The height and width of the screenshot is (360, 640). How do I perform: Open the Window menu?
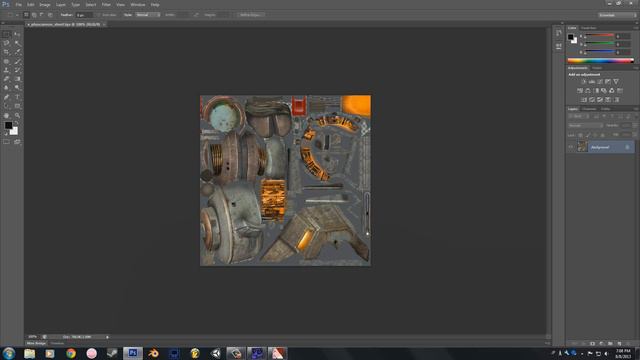(138, 4)
